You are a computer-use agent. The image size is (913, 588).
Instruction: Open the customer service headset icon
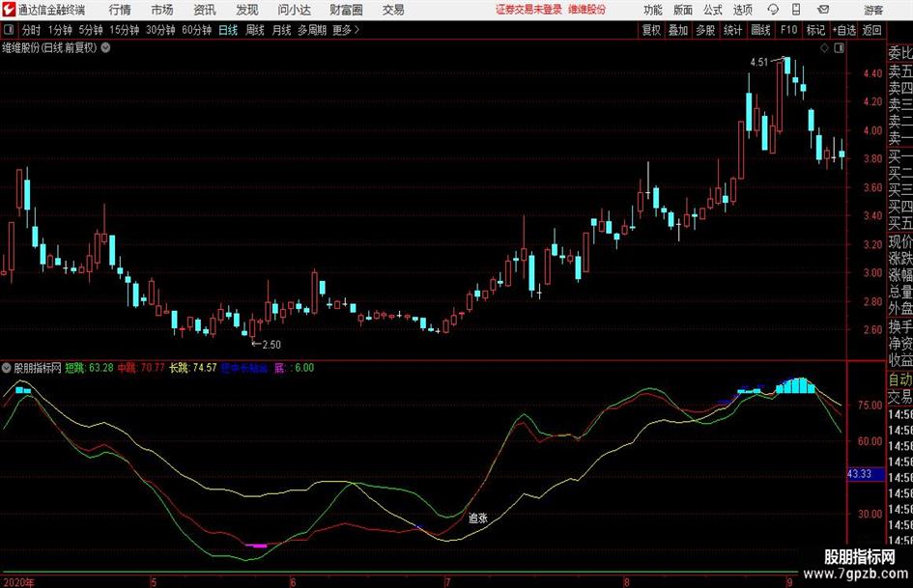[x=773, y=10]
